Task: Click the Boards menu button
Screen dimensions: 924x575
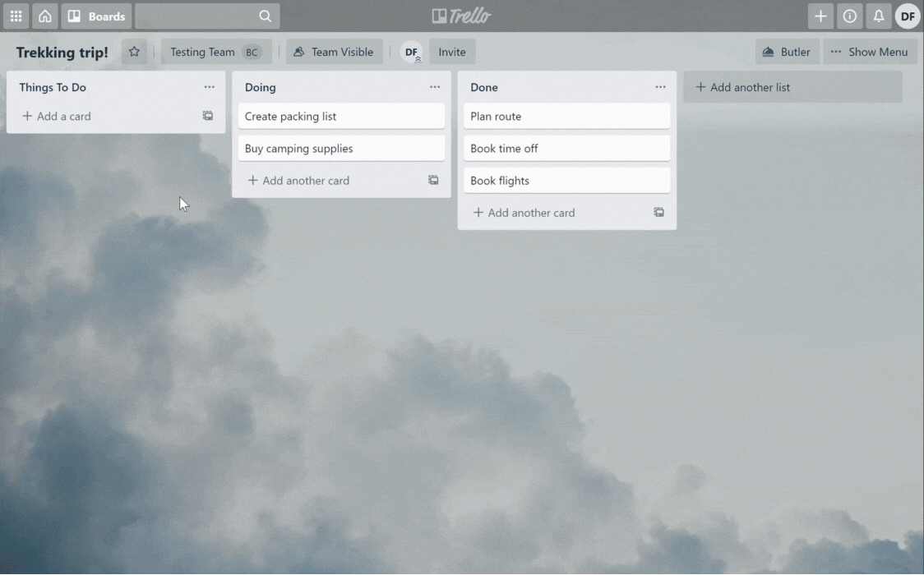Action: coord(96,16)
